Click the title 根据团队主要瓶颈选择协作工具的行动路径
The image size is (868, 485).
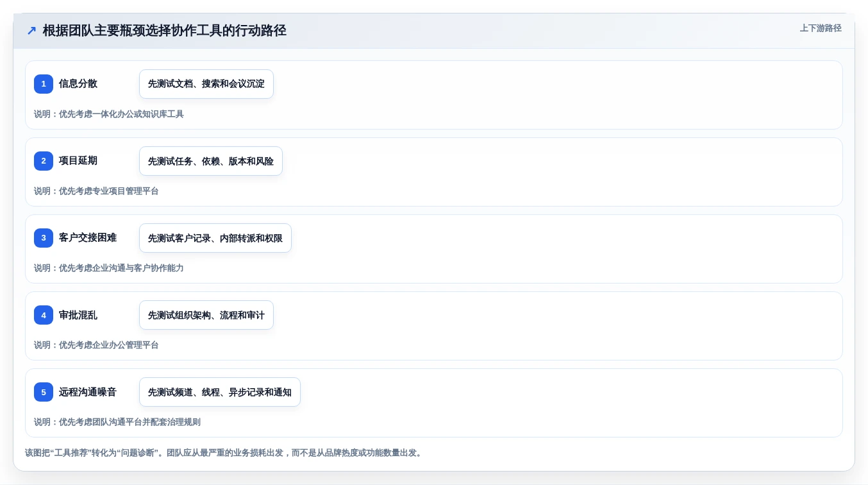coord(165,31)
